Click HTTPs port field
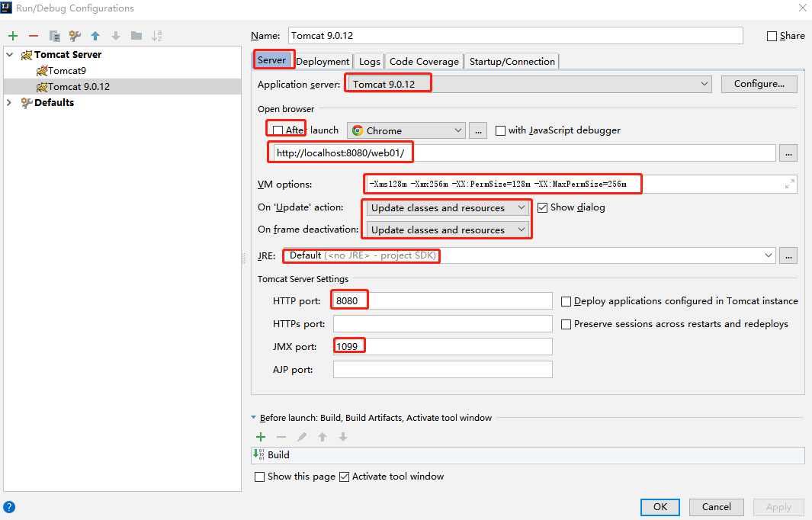 pyautogui.click(x=443, y=324)
